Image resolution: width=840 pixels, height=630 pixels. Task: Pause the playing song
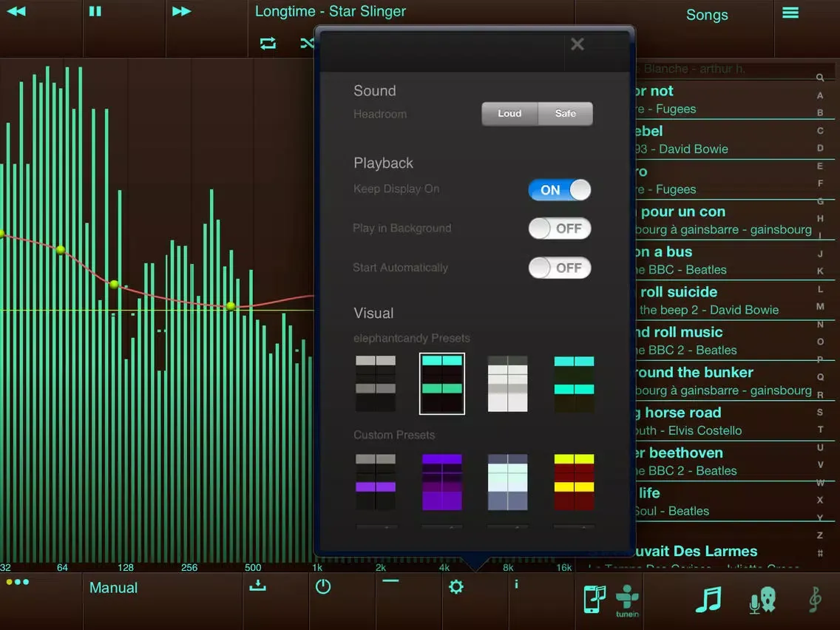95,11
